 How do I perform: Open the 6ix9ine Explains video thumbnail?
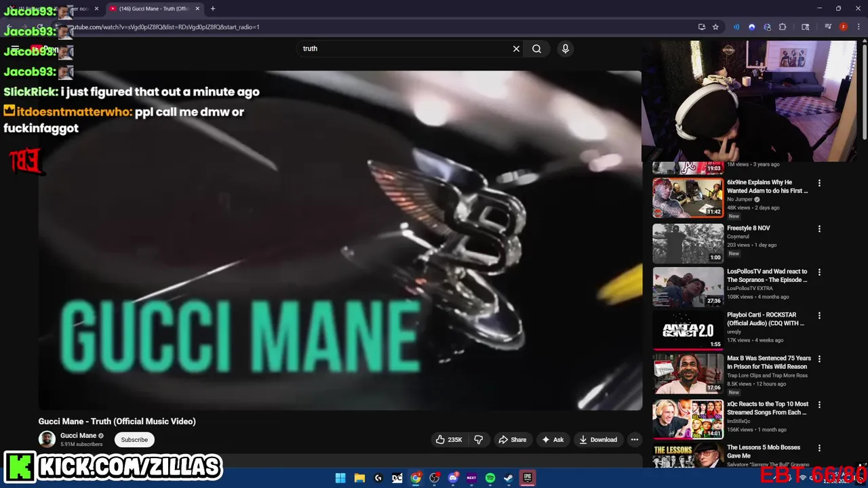pyautogui.click(x=688, y=198)
